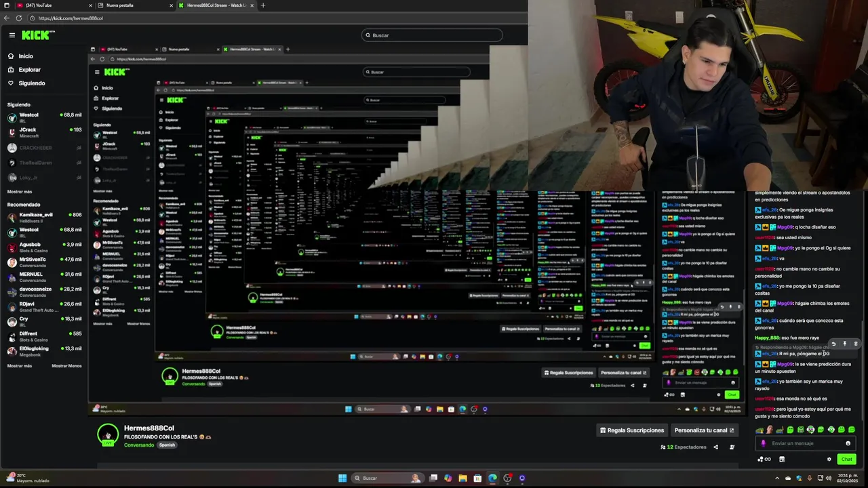Click the outermost Personaliza tu canal button
This screenshot has width=868, height=488.
704,430
